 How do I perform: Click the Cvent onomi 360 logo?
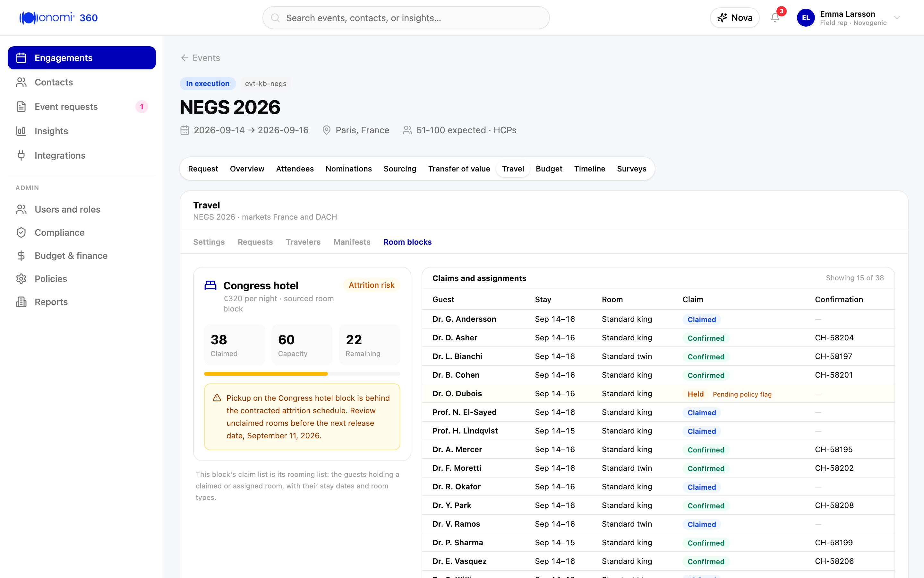click(58, 18)
